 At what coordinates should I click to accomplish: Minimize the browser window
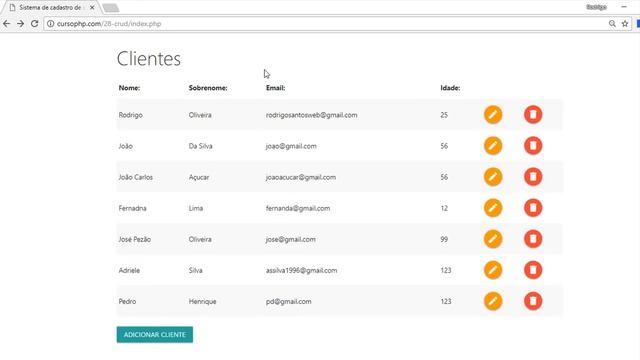point(624,7)
